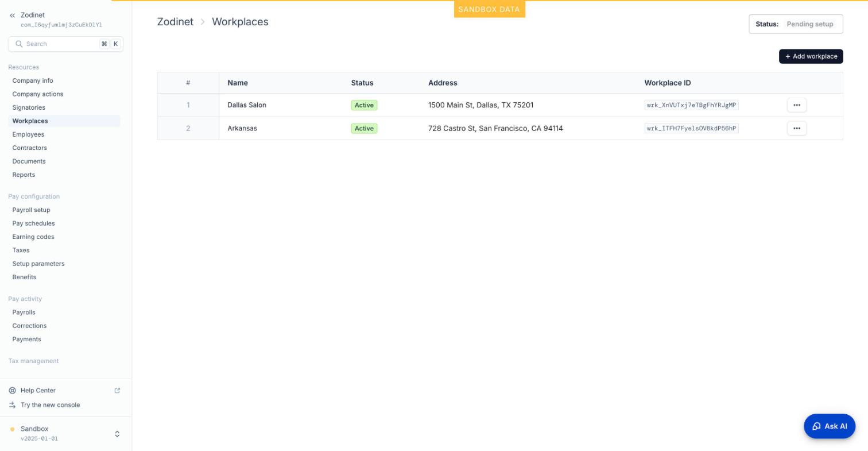Open Help Center external link icon
Screen dimensions: 868x451
(x=117, y=391)
